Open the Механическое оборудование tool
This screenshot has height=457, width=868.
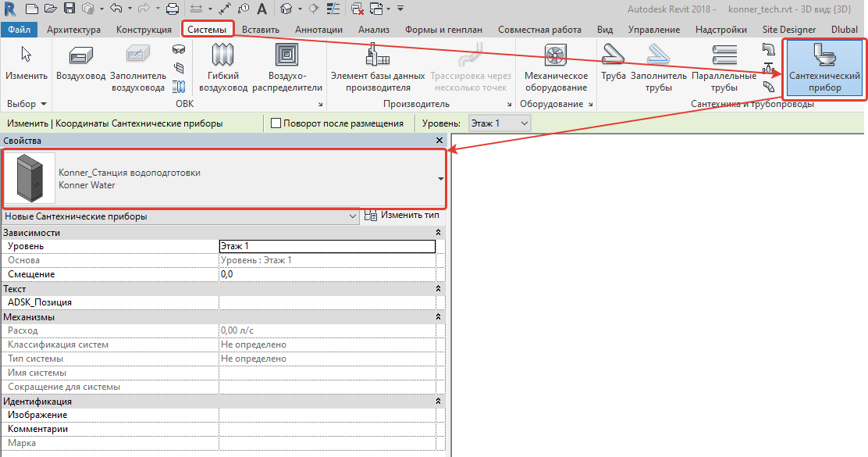(556, 69)
